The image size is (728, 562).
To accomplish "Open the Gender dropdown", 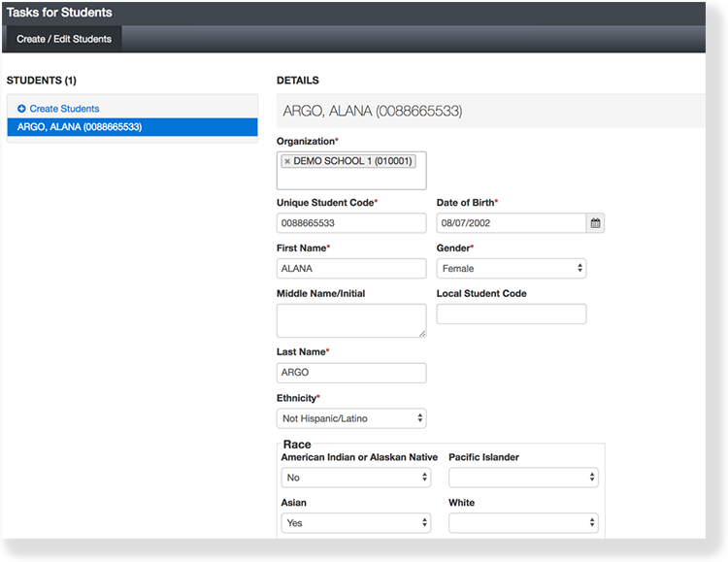I will click(511, 269).
